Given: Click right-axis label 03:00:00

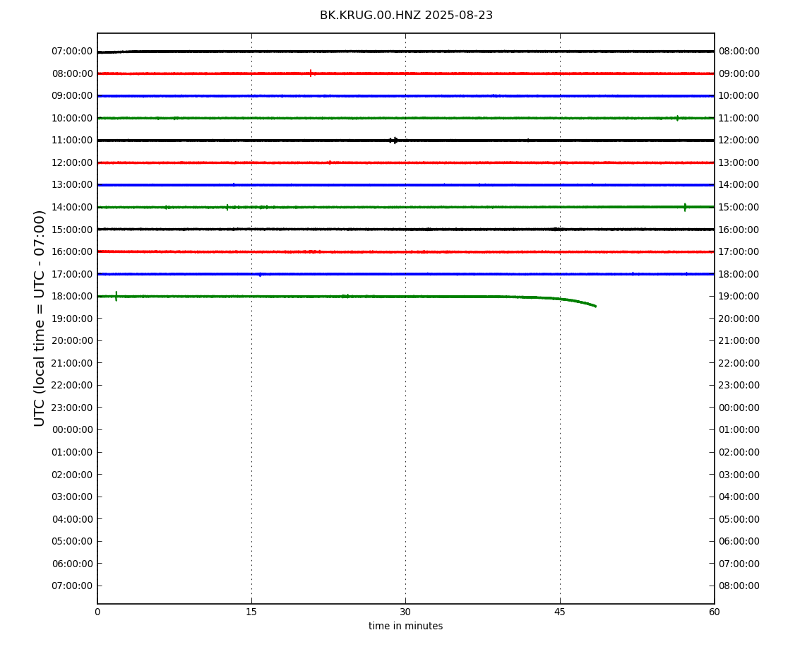Looking at the screenshot, I should (739, 475).
